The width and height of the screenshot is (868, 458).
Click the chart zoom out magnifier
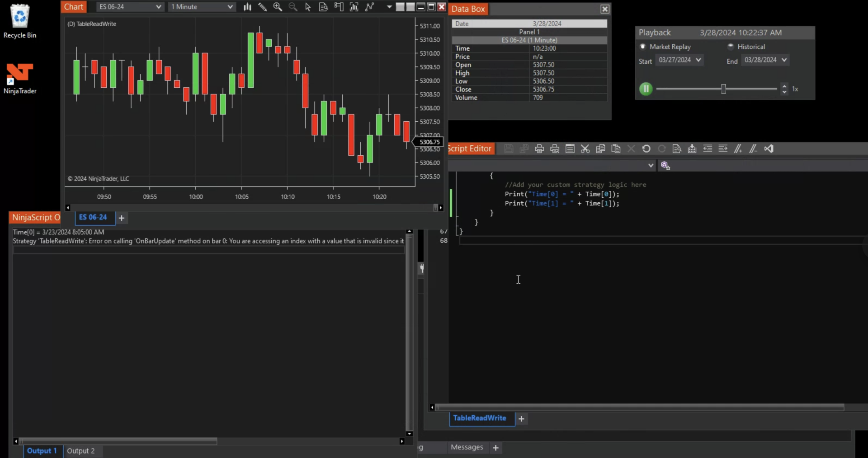(x=293, y=7)
